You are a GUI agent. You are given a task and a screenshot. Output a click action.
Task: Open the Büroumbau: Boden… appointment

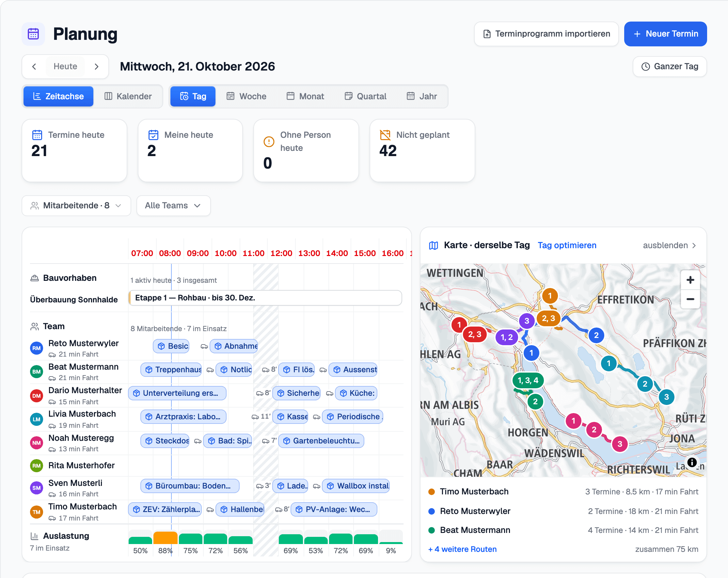pyautogui.click(x=190, y=486)
